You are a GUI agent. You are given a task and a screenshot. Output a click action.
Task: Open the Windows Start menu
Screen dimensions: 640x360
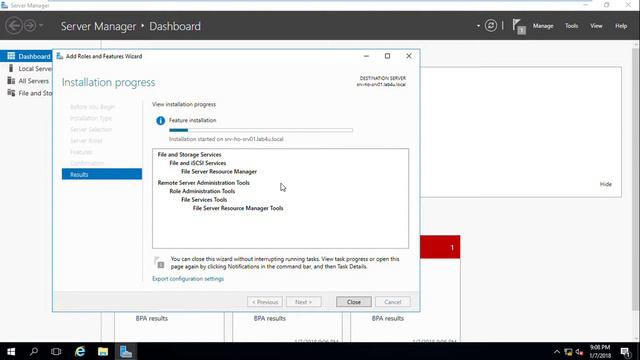click(x=11, y=351)
